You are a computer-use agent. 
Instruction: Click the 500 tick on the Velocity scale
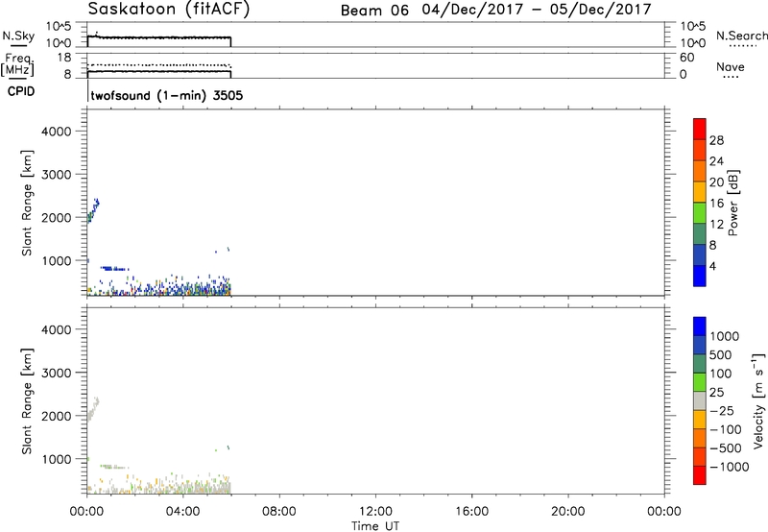click(x=720, y=354)
